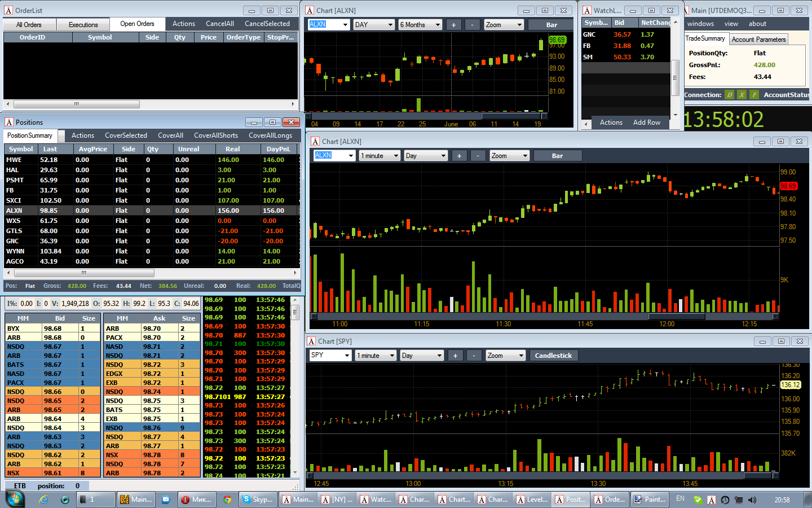Switch to Executions tab in OrderList
The image size is (812, 508).
(x=83, y=25)
